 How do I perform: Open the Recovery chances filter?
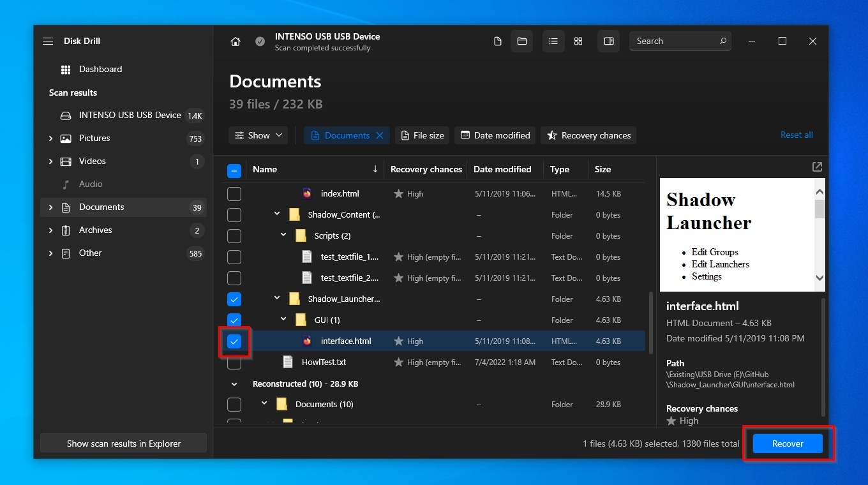tap(588, 135)
